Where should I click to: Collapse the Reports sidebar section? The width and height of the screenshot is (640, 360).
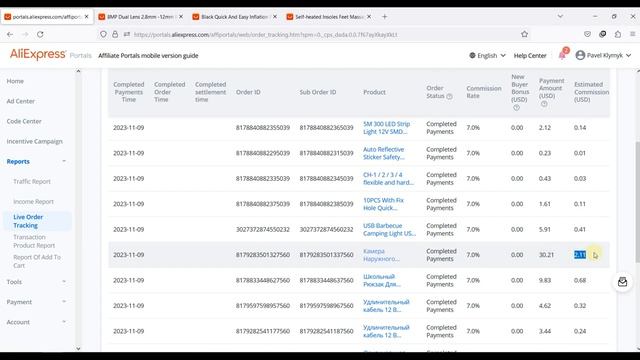pyautogui.click(x=64, y=161)
